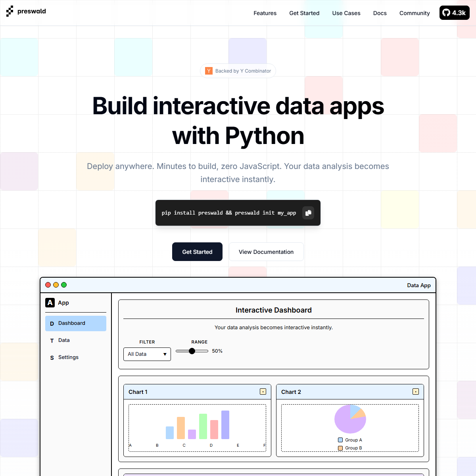Click the Chart 2 expand icon
This screenshot has height=476, width=476.
[x=416, y=392]
